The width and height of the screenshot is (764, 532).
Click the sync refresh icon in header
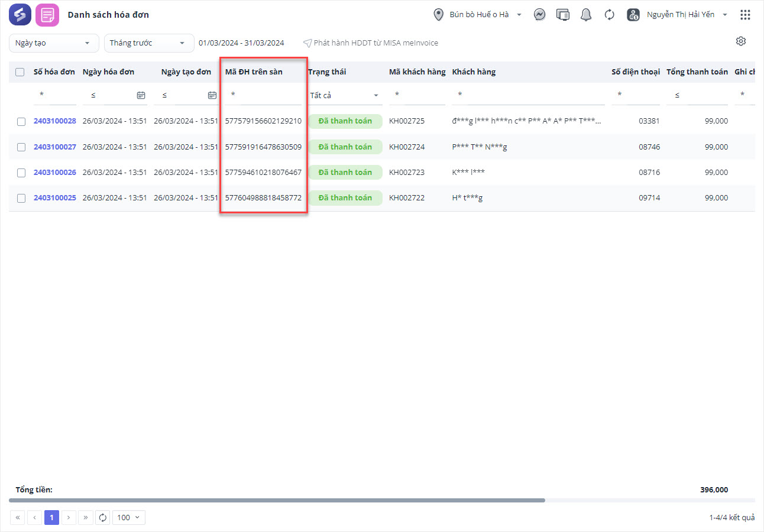coord(610,15)
